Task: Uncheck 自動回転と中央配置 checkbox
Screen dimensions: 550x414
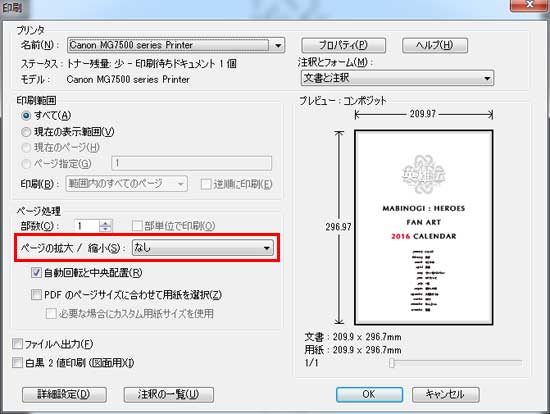Action: click(36, 273)
